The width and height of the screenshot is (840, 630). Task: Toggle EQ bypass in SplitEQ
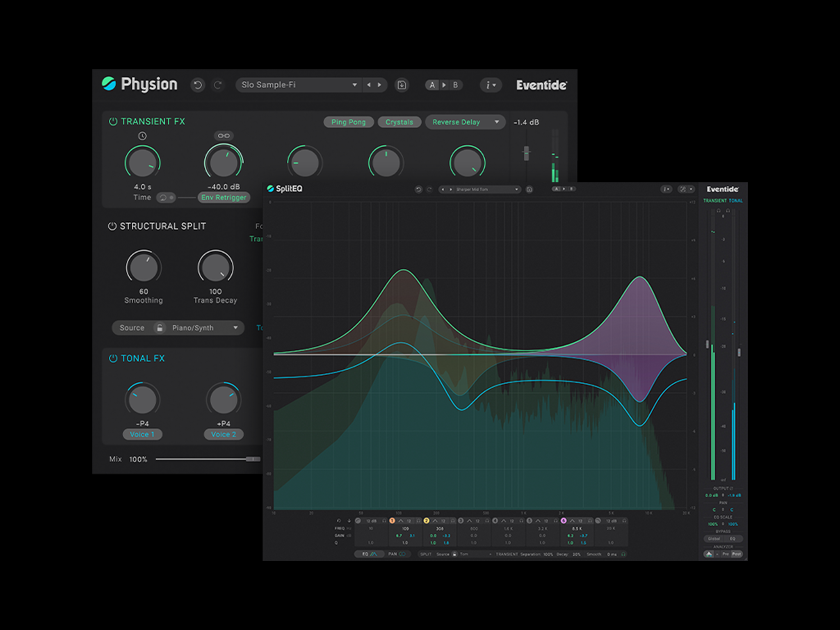733,539
